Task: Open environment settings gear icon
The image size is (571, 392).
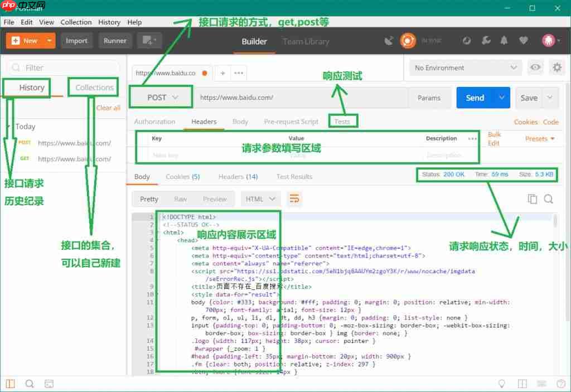Action: point(557,67)
